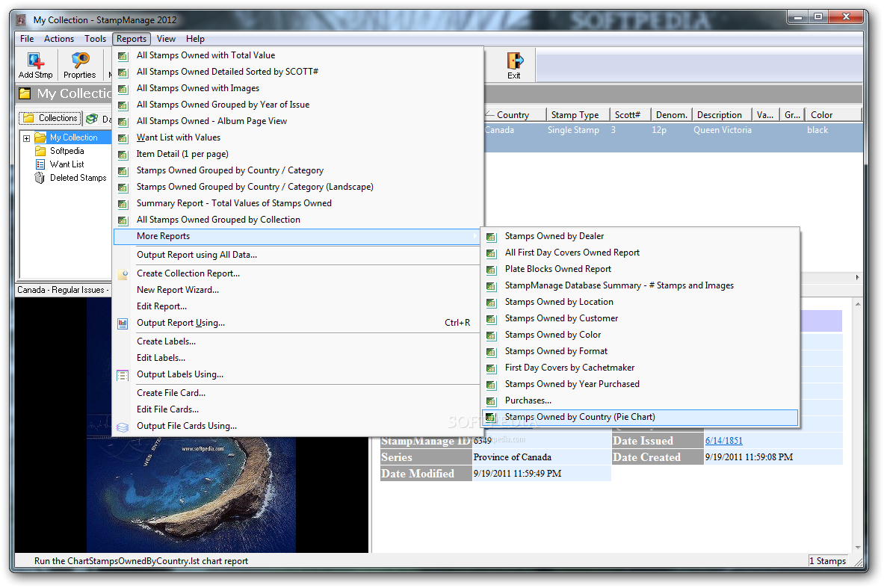Click detail pane scrollbar down arrow
Screen dimensions: 884x588
[858, 548]
